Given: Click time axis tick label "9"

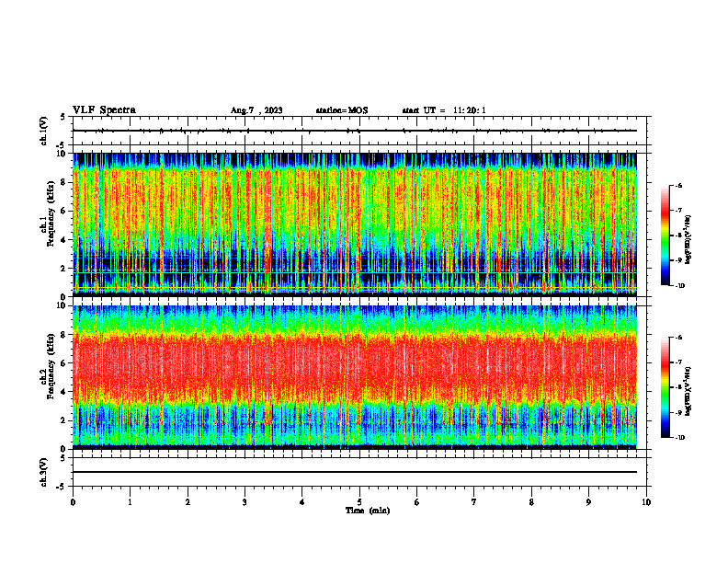Looking at the screenshot, I should click(x=588, y=502).
